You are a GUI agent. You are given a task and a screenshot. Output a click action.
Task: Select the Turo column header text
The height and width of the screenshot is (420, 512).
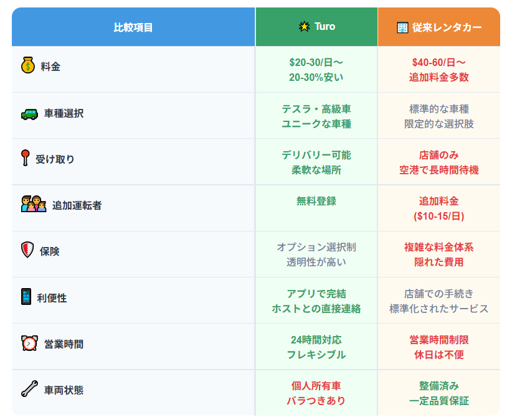(x=325, y=26)
